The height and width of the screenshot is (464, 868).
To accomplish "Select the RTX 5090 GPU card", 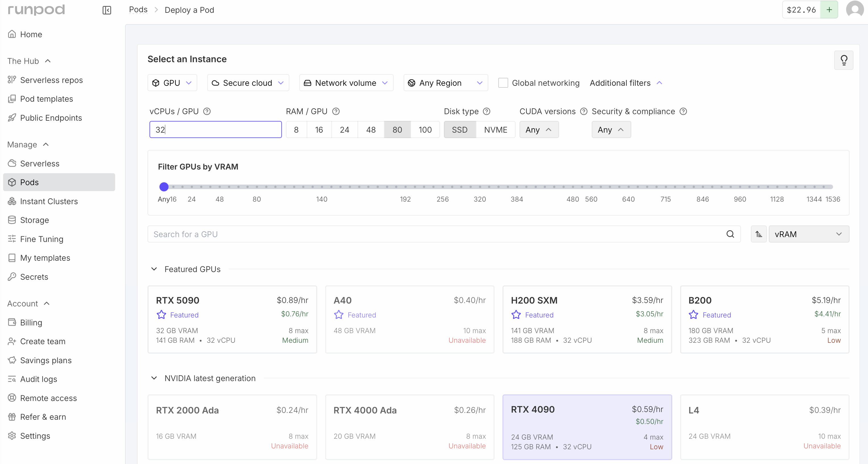I will coord(232,319).
